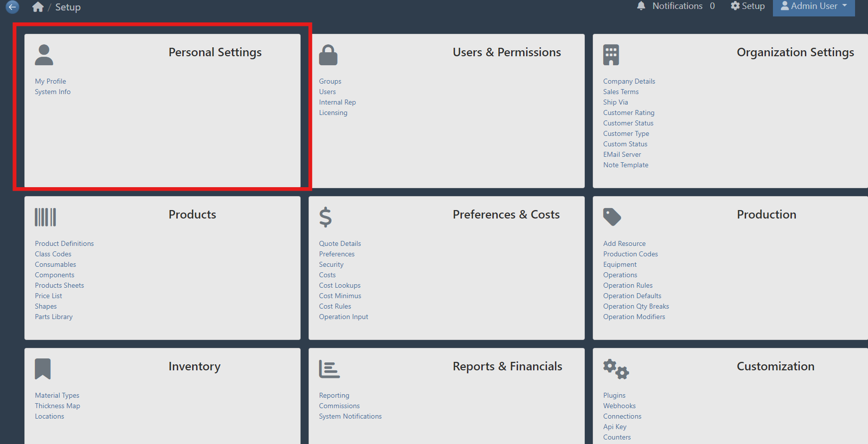Viewport: 868px width, 444px height.
Task: Go to the home icon
Action: coord(38,7)
